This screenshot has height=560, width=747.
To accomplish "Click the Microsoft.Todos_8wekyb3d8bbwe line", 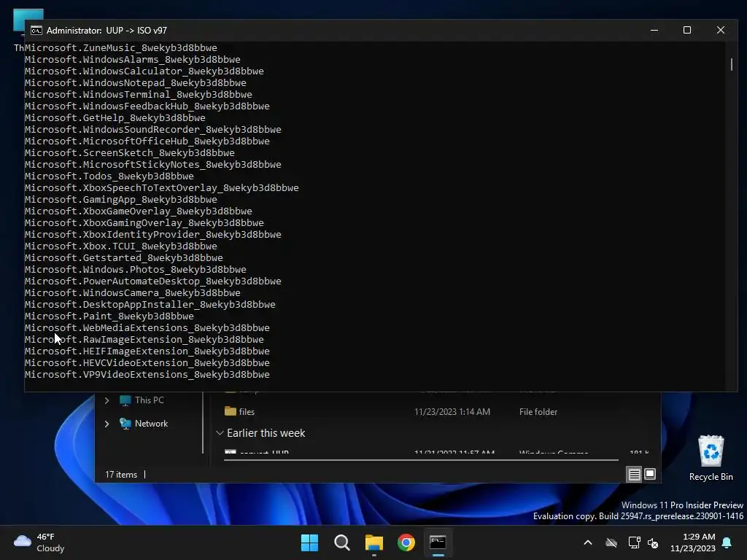I will pyautogui.click(x=109, y=176).
